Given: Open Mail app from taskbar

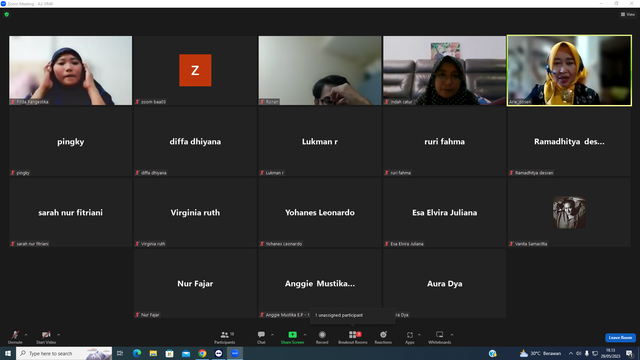Looking at the screenshot, I should pyautogui.click(x=186, y=353).
